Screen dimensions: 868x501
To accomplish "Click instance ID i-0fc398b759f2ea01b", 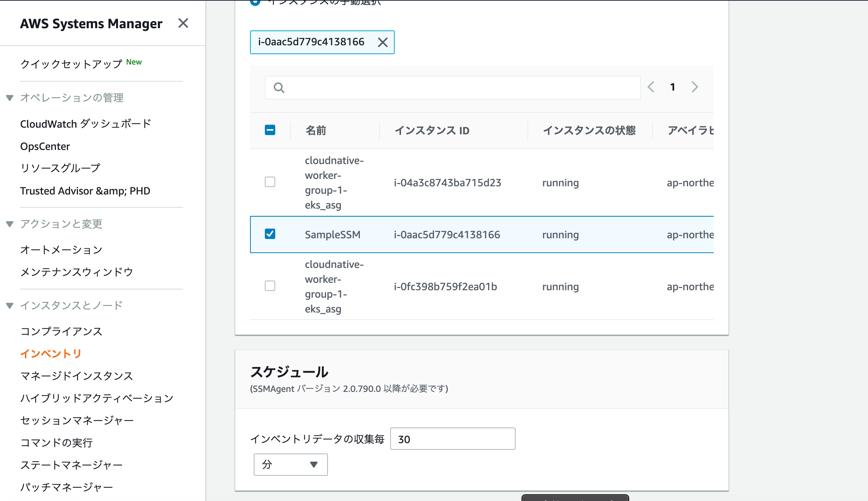I will 445,286.
